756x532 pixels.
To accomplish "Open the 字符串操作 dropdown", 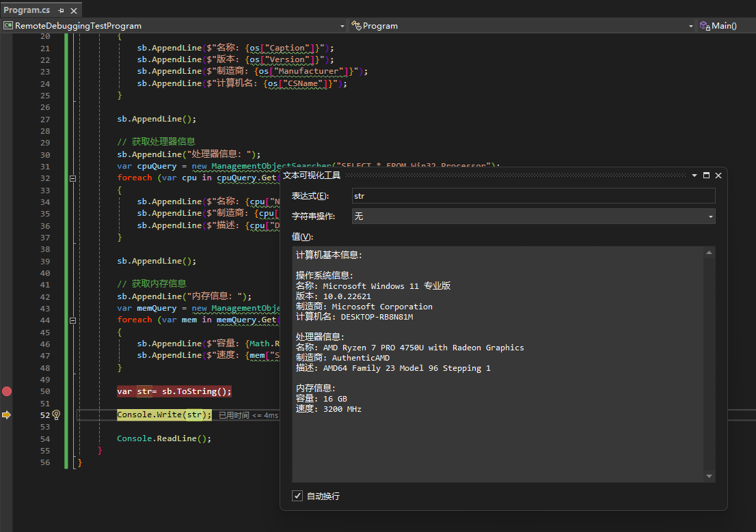I will point(533,216).
